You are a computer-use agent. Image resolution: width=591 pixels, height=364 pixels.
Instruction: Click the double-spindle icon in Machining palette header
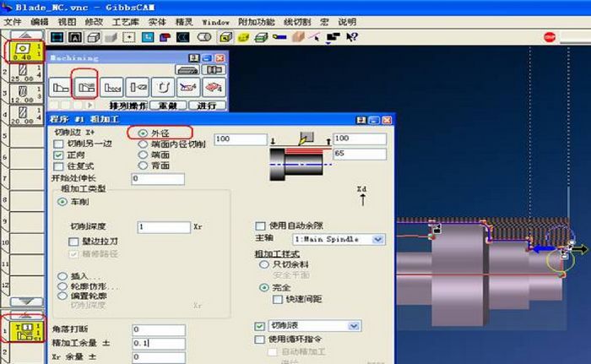tap(214, 70)
